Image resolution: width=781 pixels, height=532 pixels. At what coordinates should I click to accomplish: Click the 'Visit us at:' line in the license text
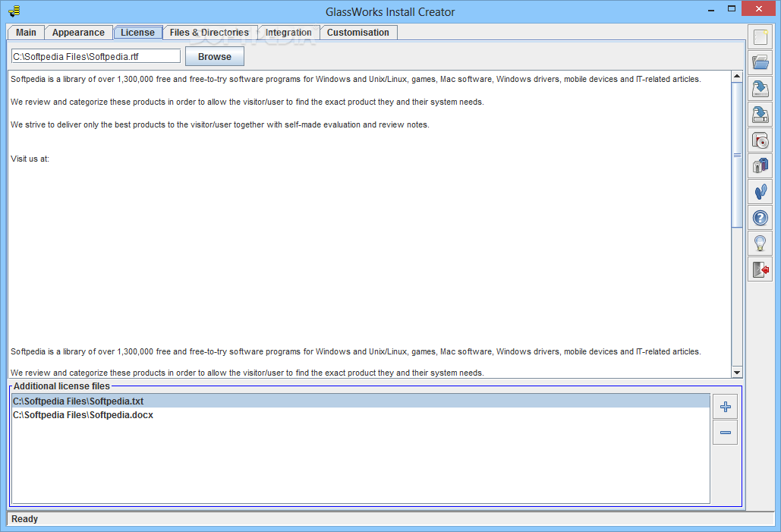tap(30, 159)
